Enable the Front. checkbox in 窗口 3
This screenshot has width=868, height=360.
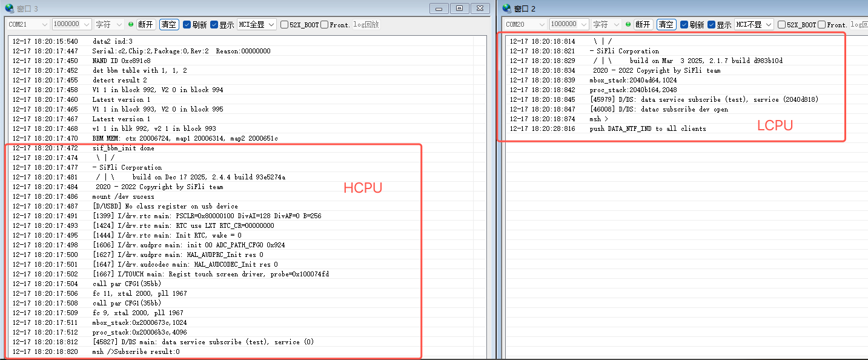point(325,25)
